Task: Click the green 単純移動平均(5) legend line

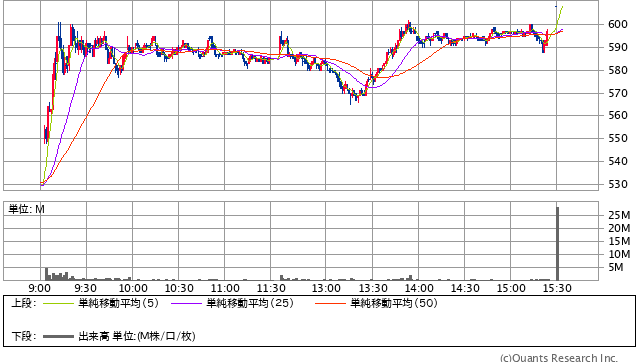Action: [58, 303]
